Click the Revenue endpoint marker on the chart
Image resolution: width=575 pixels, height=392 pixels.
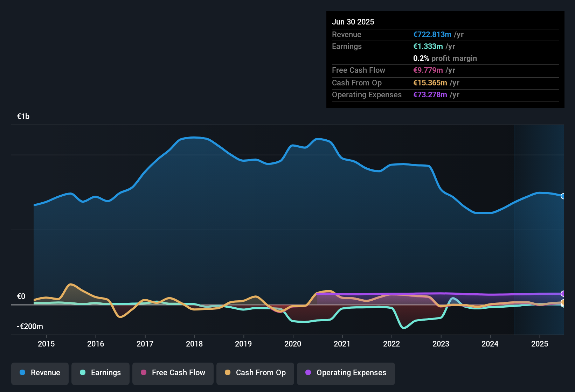[x=563, y=196]
